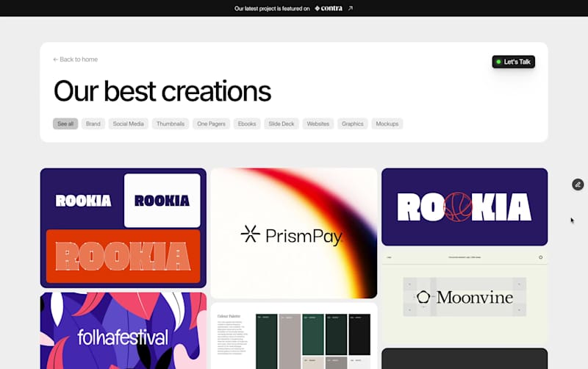Go back via the Back to home link
588x369 pixels.
click(76, 60)
